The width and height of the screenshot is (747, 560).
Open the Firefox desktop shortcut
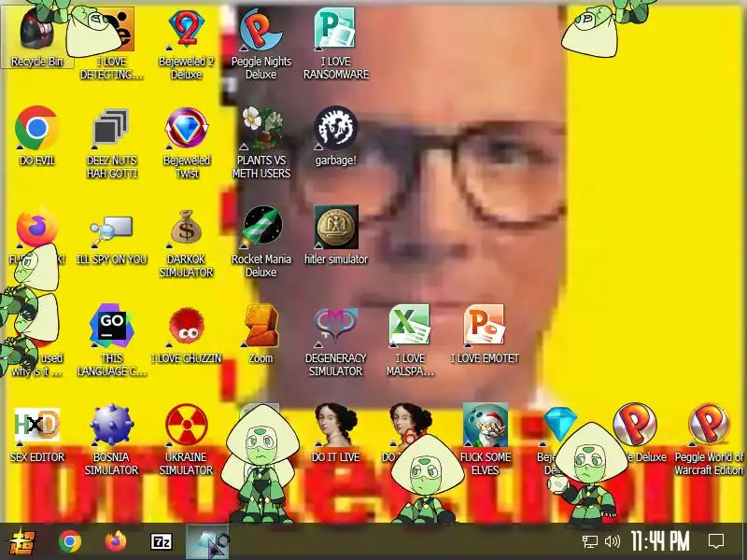pyautogui.click(x=36, y=229)
